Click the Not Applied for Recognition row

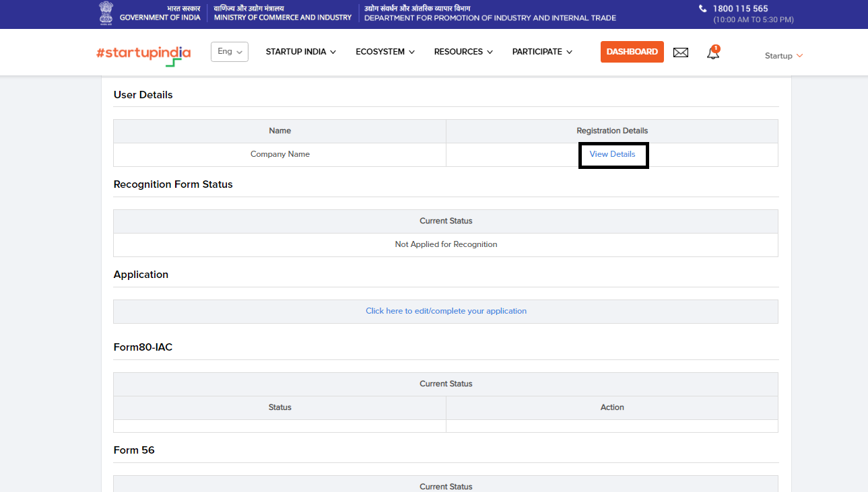coord(446,244)
